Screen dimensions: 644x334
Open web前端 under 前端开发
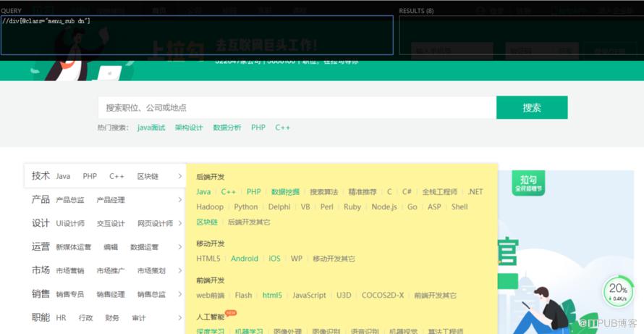[211, 296]
